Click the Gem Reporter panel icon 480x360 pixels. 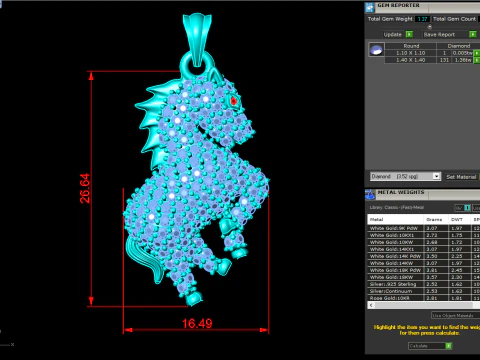tap(370, 7)
